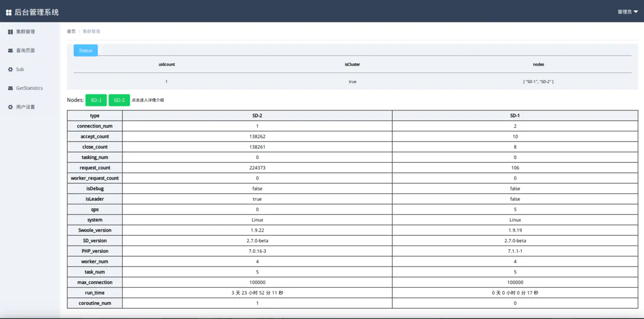Click the green SD-2 node button

119,100
